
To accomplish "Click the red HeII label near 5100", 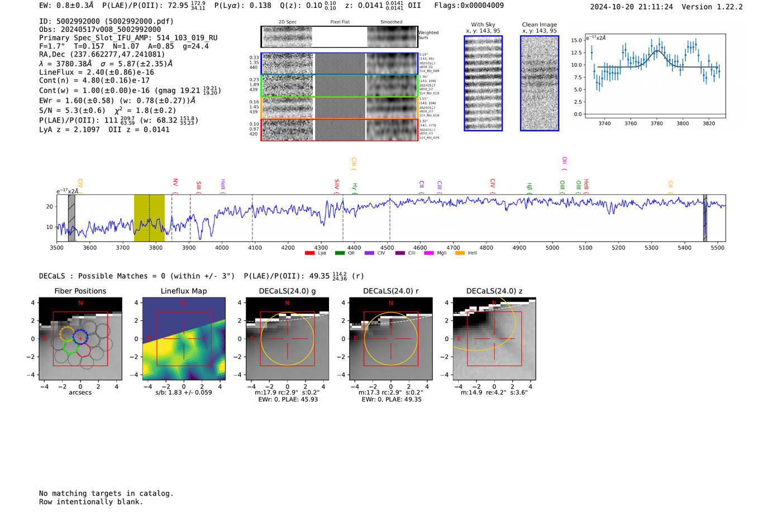I will pyautogui.click(x=586, y=185).
